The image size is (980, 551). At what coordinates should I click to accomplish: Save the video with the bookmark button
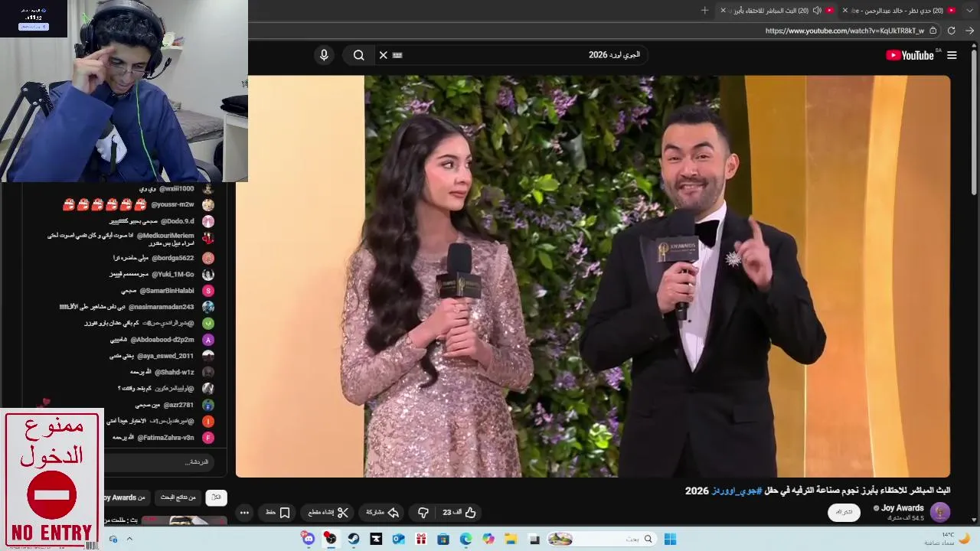coord(278,513)
